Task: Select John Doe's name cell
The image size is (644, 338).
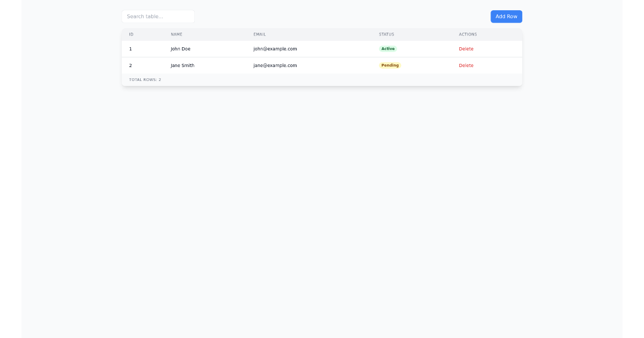Action: [180, 49]
